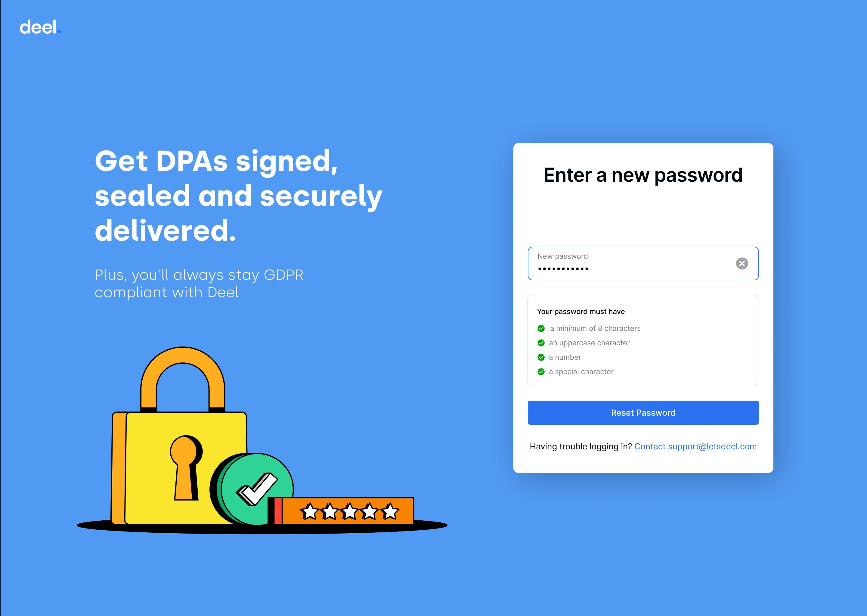This screenshot has width=867, height=616.
Task: Click the 'a minimum of 8 characters' requirement text
Action: point(595,328)
